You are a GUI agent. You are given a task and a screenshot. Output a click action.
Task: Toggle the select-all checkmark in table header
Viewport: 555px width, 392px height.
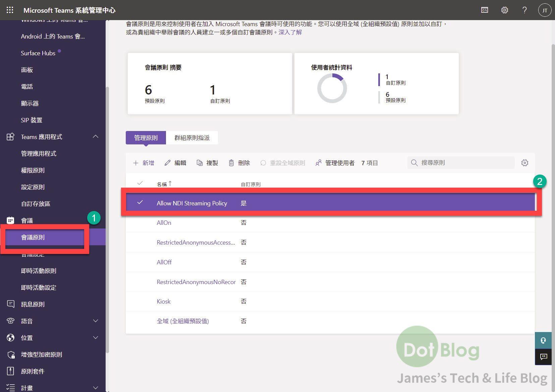pos(140,183)
